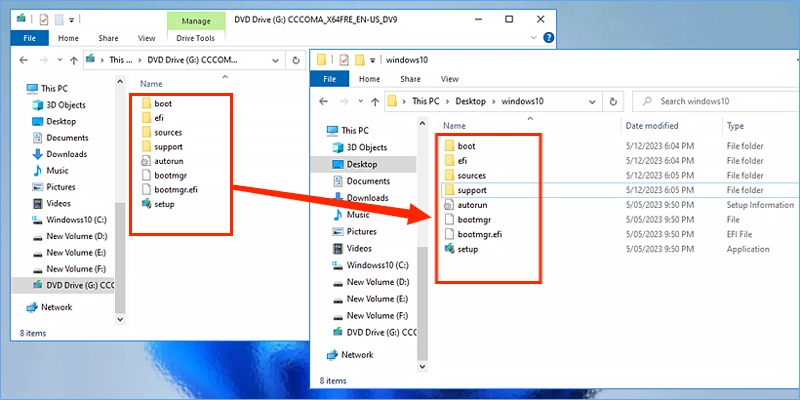Screen dimensions: 800x400
Task: Open Drive Tools tab
Action: (195, 38)
